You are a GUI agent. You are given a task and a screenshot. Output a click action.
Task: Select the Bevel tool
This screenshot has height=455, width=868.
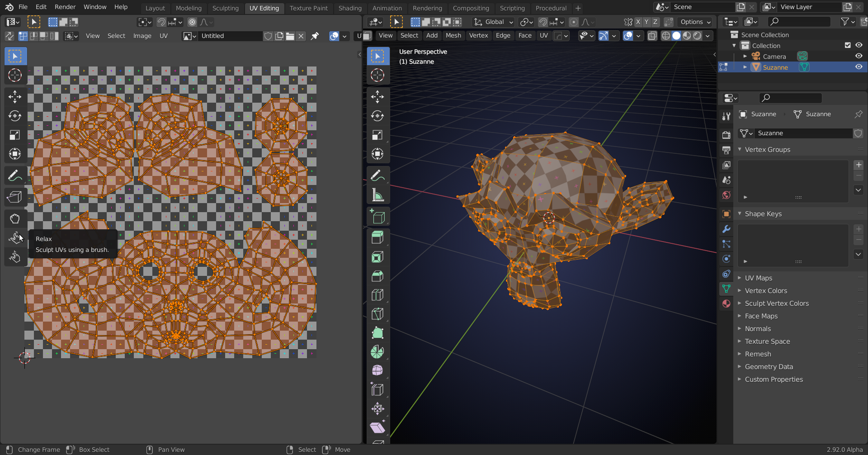377,276
